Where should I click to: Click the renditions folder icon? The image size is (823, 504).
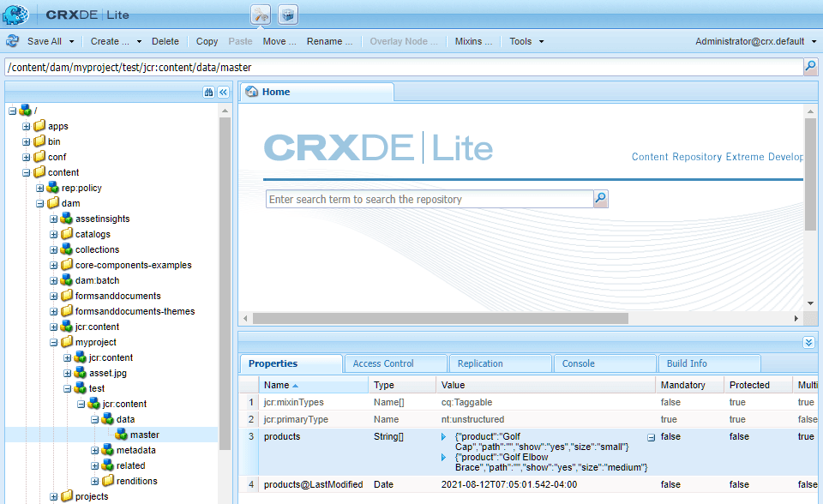click(108, 480)
